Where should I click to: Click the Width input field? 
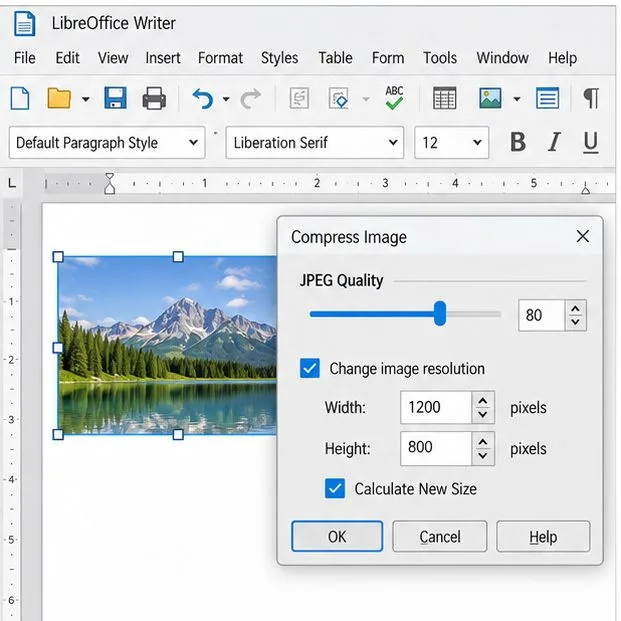pyautogui.click(x=436, y=407)
